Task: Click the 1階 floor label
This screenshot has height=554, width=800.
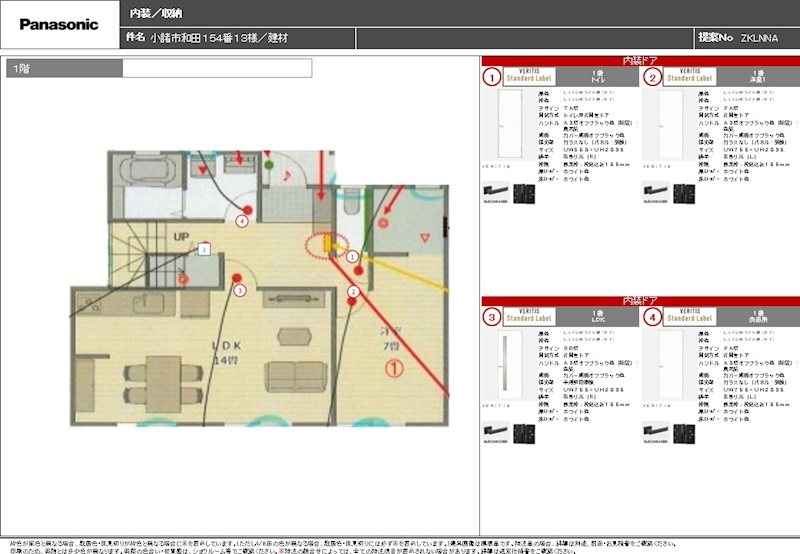Action: pos(64,68)
